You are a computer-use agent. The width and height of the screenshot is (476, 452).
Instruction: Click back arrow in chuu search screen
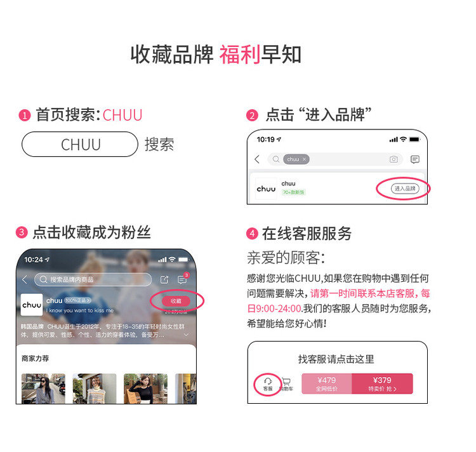[x=257, y=159]
